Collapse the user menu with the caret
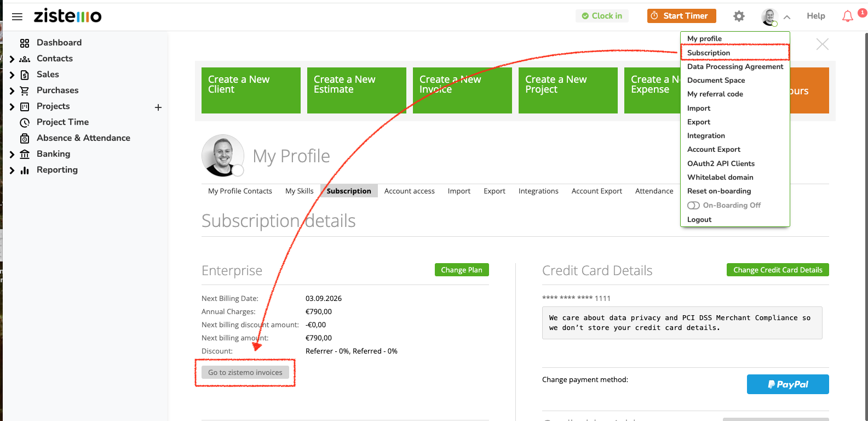Image resolution: width=868 pixels, height=421 pixels. coord(787,17)
